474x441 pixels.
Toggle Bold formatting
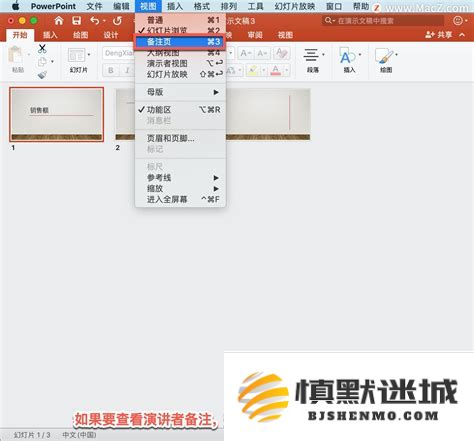coord(111,70)
